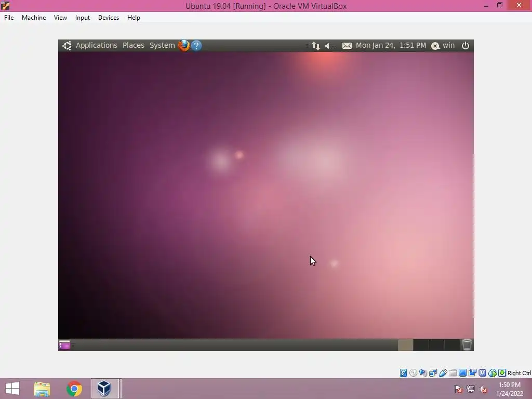Open Google Chrome from the taskbar
The height and width of the screenshot is (399, 532).
tap(74, 389)
